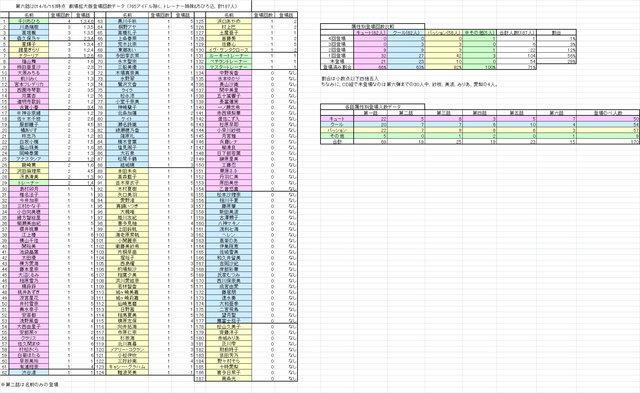Click the マスタートレーナー cell
This screenshot has width=640, height=393.
tap(229, 67)
